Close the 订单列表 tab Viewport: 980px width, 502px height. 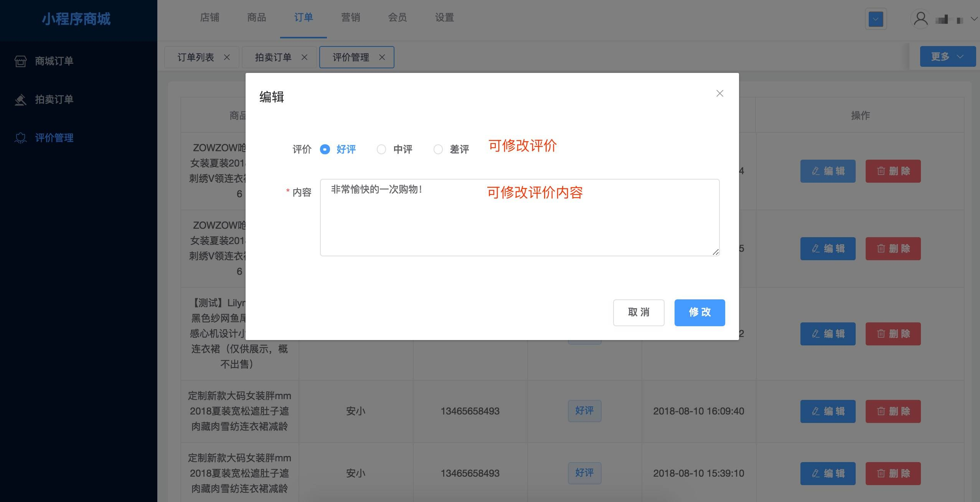(x=227, y=57)
